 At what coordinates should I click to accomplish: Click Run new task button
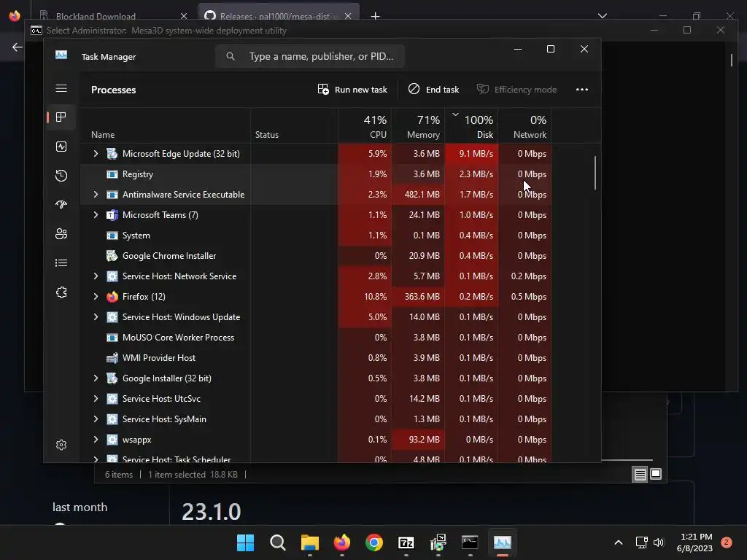tap(352, 90)
